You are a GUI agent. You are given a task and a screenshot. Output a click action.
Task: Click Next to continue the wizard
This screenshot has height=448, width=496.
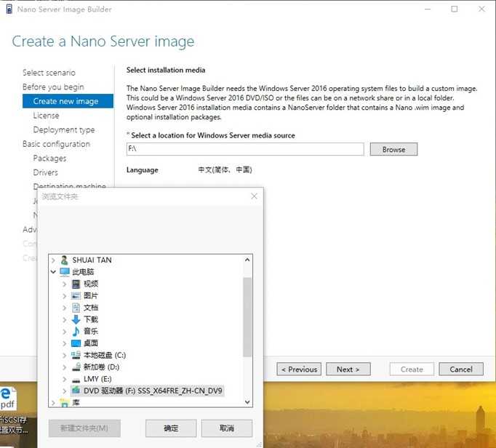tap(348, 369)
